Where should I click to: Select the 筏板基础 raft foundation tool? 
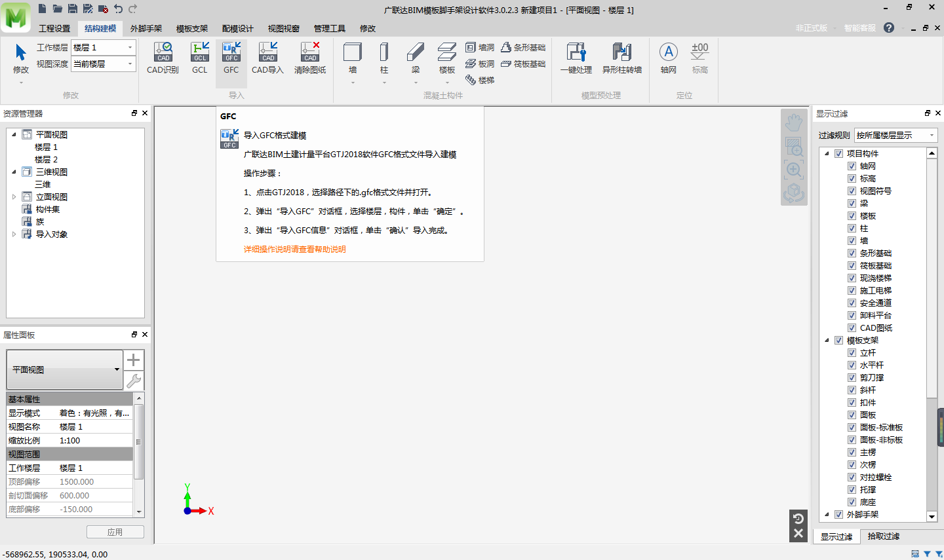click(x=523, y=64)
